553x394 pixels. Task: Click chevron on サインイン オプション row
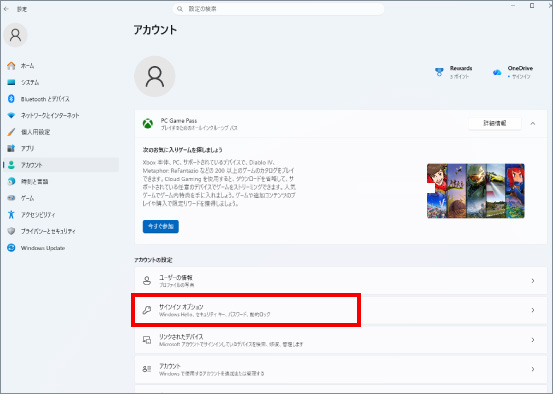(533, 310)
